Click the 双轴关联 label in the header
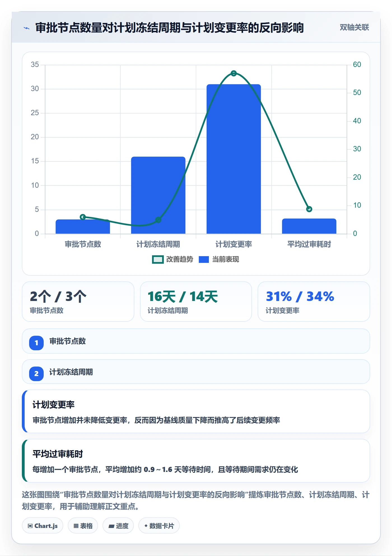 click(354, 27)
